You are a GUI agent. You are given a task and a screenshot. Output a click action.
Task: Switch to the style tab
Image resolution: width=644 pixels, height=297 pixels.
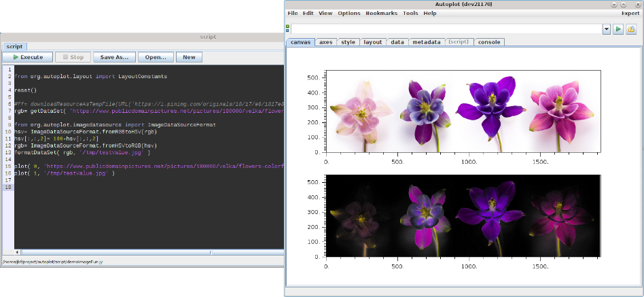click(348, 42)
